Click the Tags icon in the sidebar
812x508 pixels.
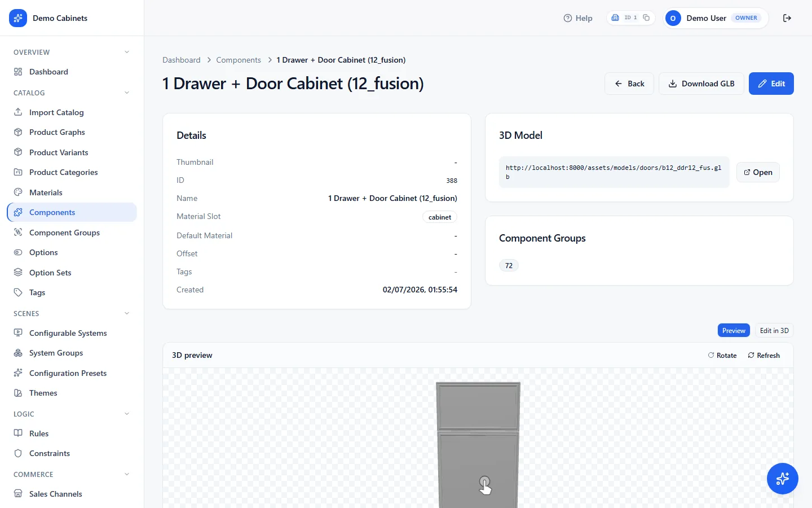tap(18, 292)
